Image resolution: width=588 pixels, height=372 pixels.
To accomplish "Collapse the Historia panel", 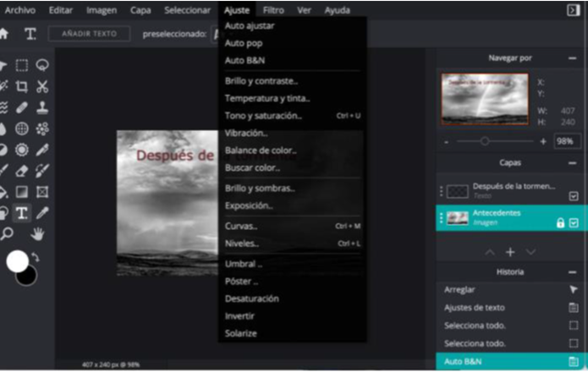I will [x=573, y=272].
